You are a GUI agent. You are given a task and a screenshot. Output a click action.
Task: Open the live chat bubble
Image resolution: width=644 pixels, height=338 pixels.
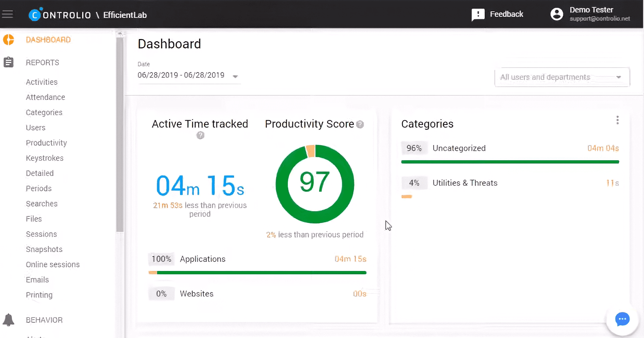pyautogui.click(x=622, y=319)
